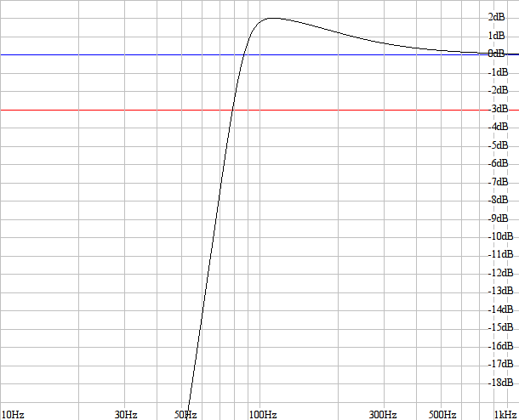Click the peak of the black response curve

click(273, 18)
